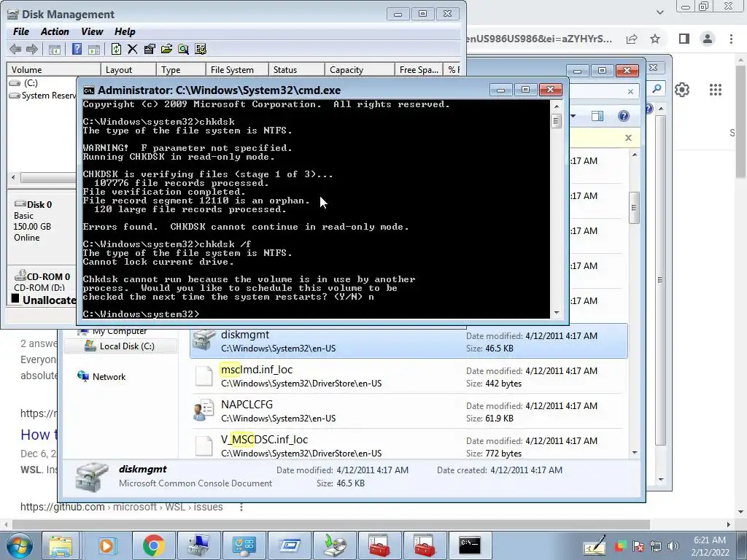Image resolution: width=747 pixels, height=560 pixels.
Task: Click the cmd.exe title bar system icon
Action: [x=88, y=90]
